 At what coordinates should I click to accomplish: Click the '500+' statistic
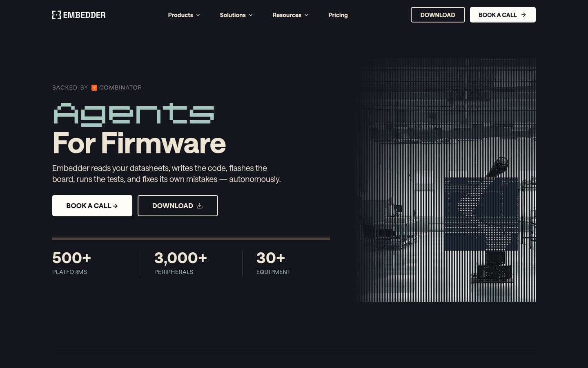[x=71, y=258]
